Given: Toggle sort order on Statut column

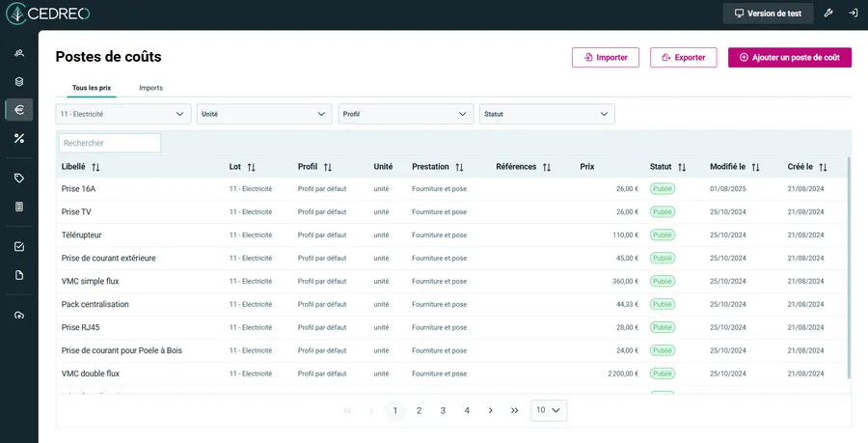Looking at the screenshot, I should point(682,167).
